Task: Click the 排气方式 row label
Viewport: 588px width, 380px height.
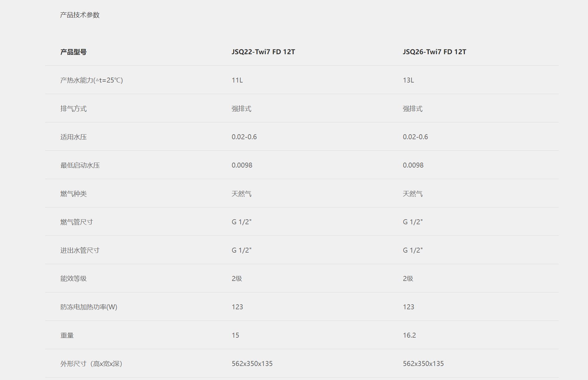Action: click(73, 109)
